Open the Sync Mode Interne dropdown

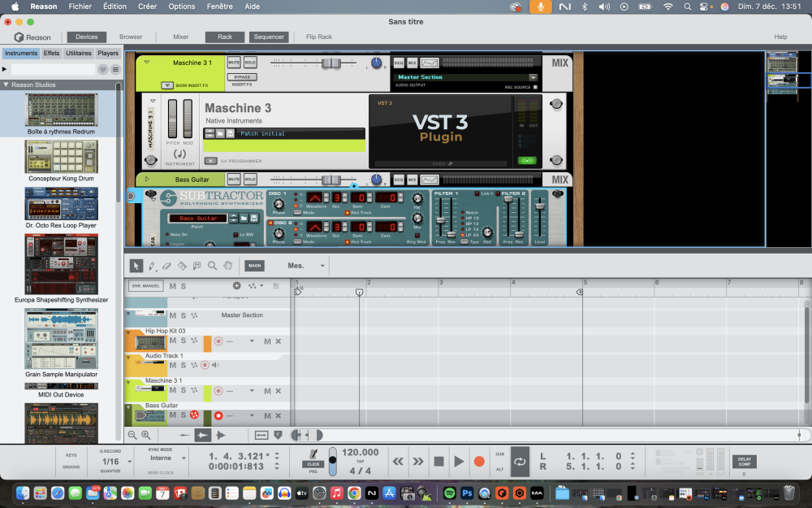pos(184,458)
